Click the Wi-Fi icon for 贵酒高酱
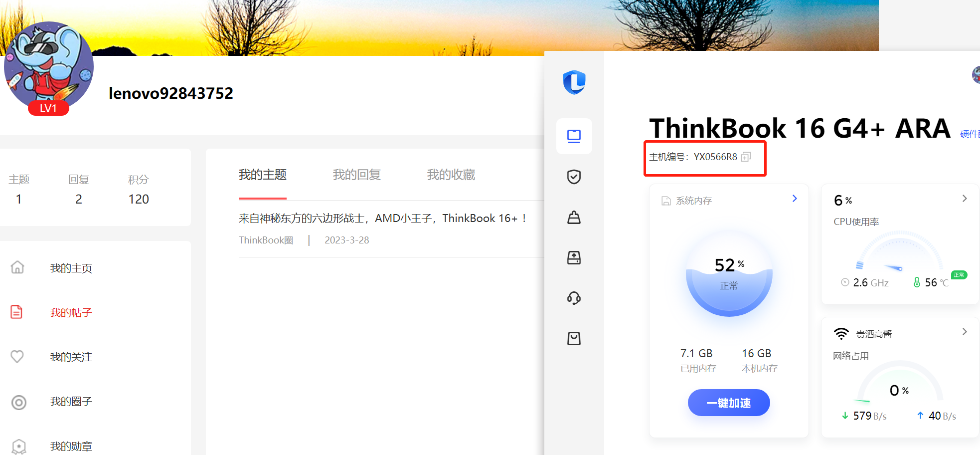 point(841,334)
